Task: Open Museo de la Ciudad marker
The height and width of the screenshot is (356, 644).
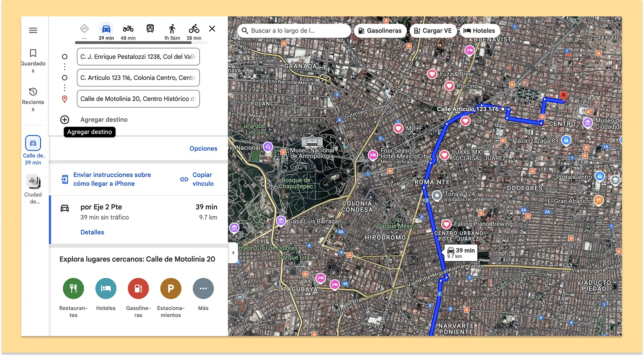Action: [588, 122]
